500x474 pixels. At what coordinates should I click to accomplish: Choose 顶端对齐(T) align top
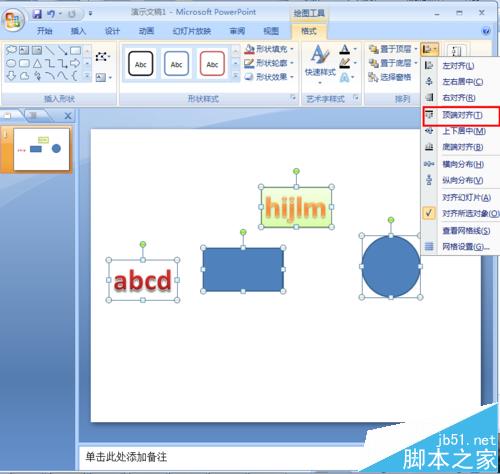pos(461,116)
